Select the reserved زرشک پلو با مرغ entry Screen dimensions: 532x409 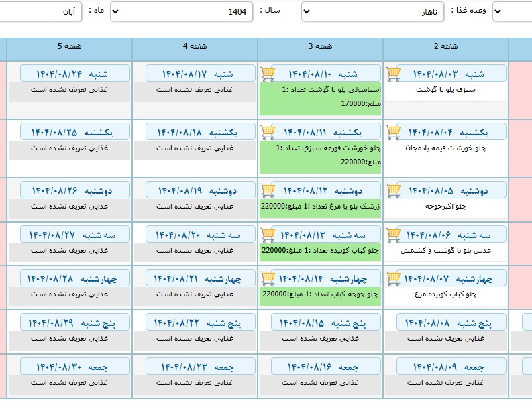(320, 206)
